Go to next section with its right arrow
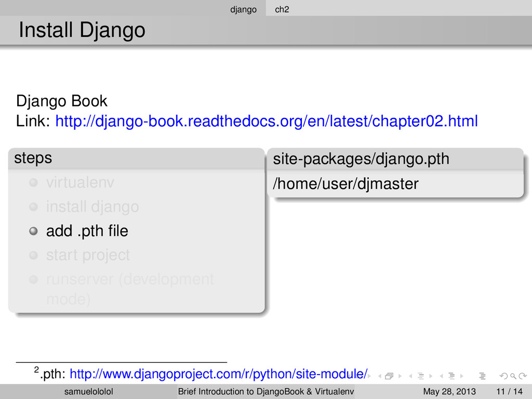 pos(462,376)
